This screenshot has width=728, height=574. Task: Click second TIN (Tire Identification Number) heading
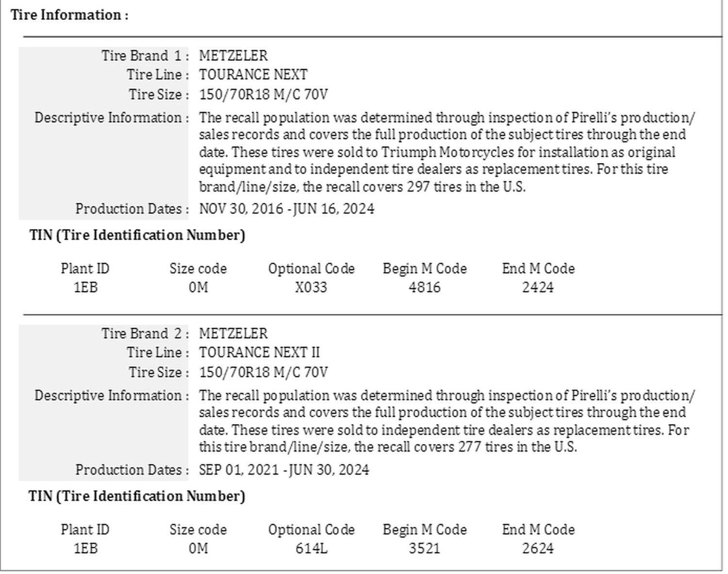(137, 496)
